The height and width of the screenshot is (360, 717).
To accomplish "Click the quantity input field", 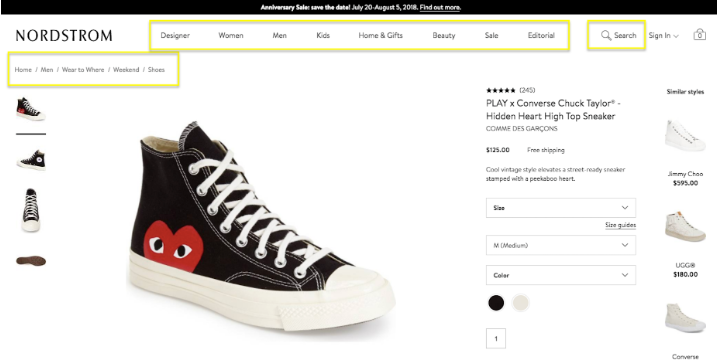I will 496,339.
